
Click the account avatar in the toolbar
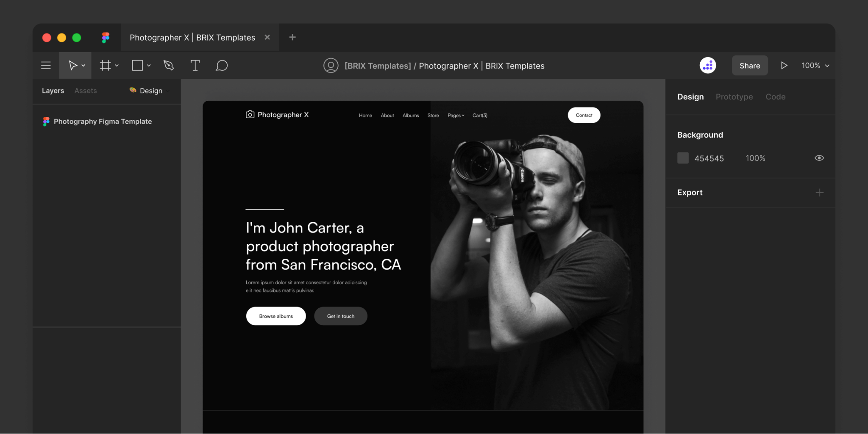pyautogui.click(x=331, y=65)
